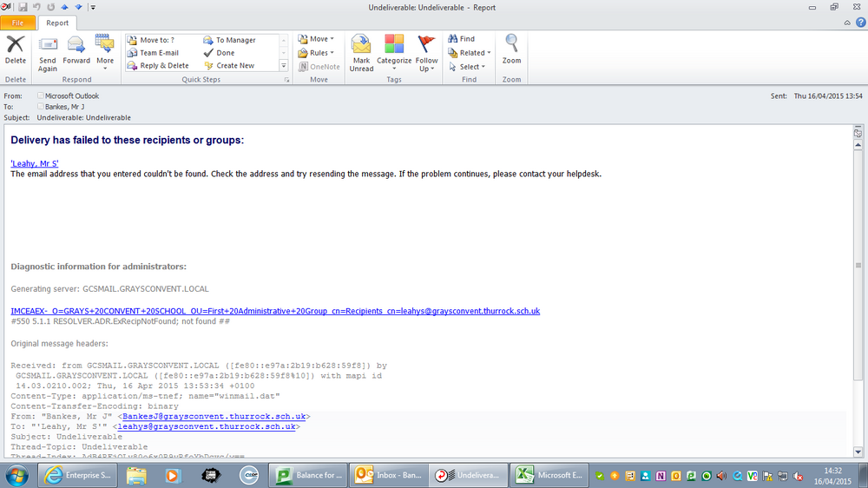Click the leahys@graysconvent email link in headers
The image size is (868, 488).
(207, 426)
